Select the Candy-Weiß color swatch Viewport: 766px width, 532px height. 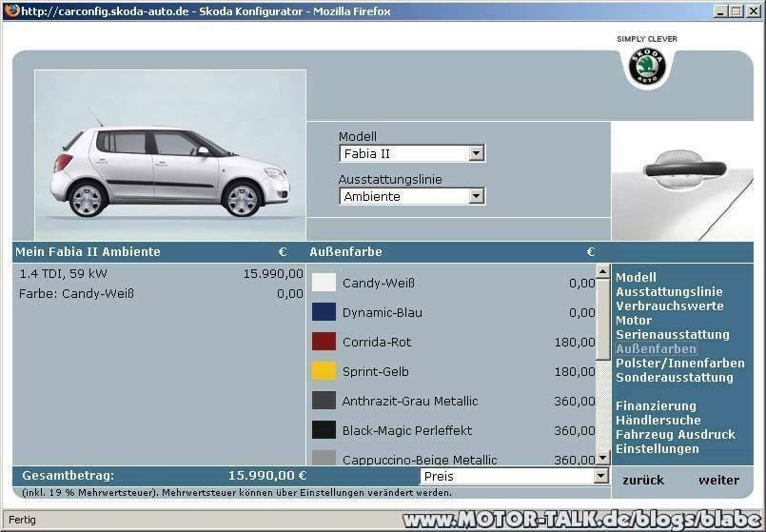click(324, 283)
